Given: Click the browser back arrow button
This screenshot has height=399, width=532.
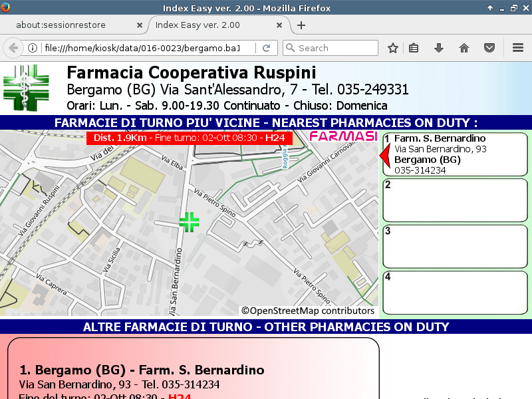Looking at the screenshot, I should [13, 48].
